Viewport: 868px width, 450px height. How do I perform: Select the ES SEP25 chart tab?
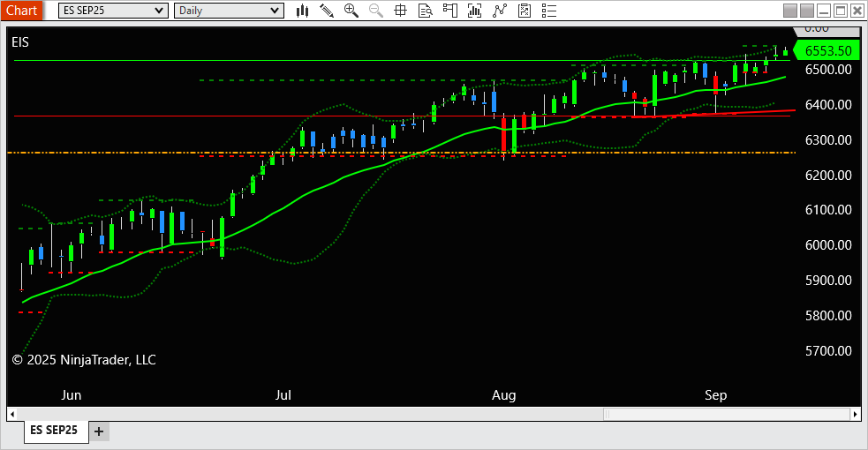point(54,430)
